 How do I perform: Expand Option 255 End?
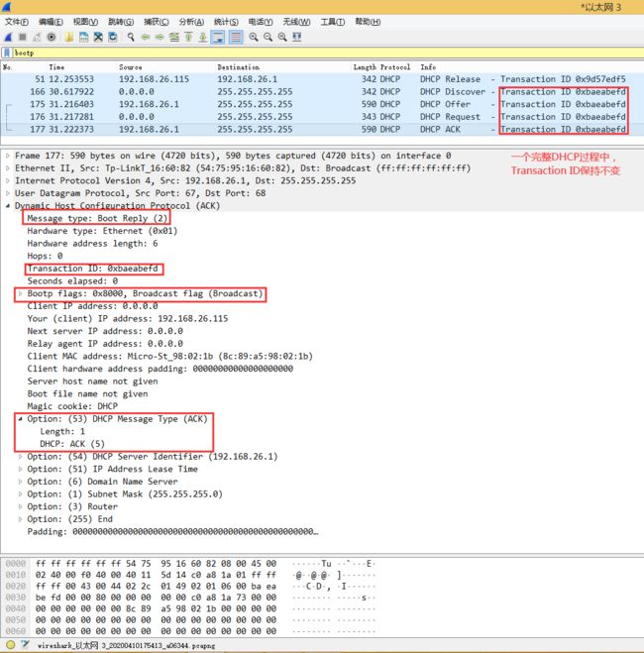click(20, 519)
